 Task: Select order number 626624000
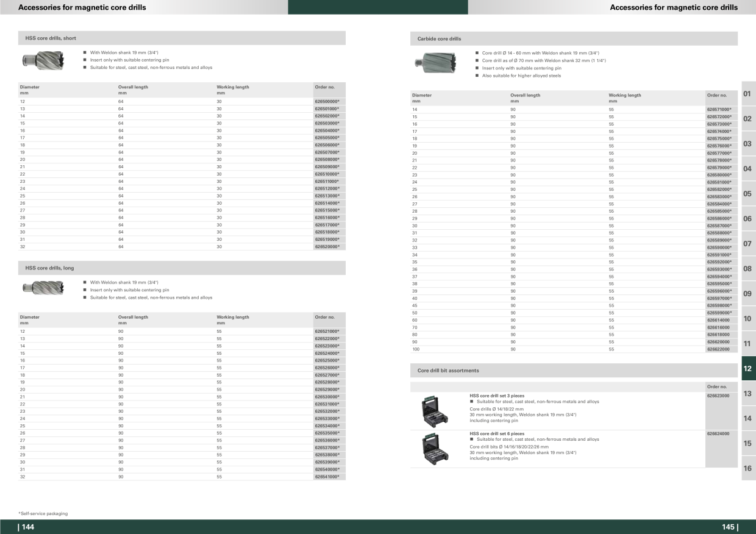(x=718, y=433)
